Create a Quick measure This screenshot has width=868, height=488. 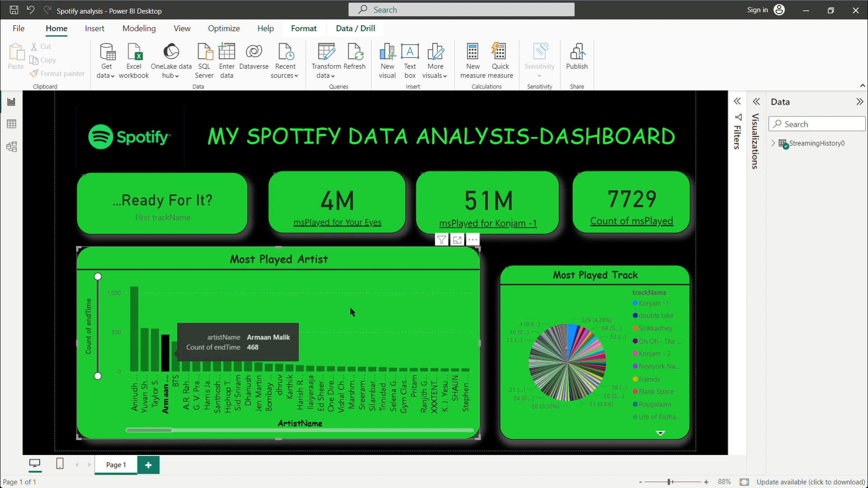(500, 61)
